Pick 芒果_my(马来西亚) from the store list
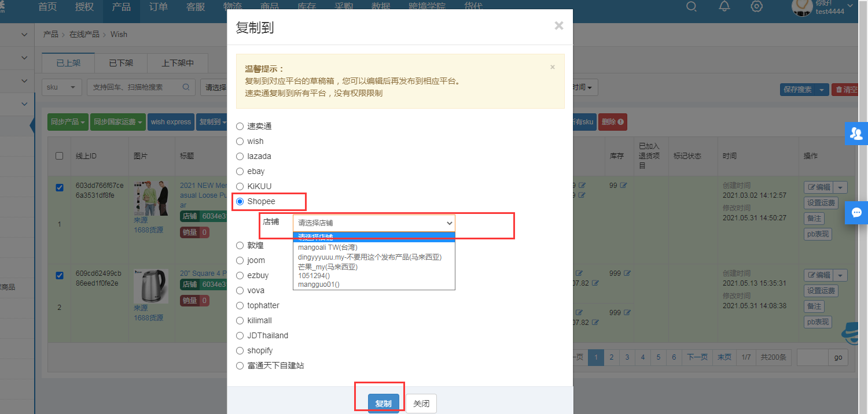The height and width of the screenshot is (414, 868). tap(374, 267)
